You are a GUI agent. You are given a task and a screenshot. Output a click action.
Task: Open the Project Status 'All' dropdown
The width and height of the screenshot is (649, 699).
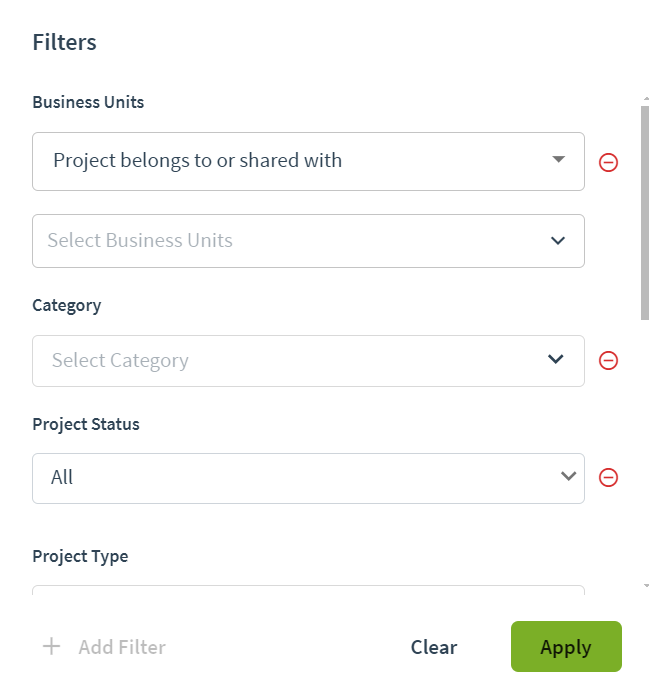(x=308, y=478)
